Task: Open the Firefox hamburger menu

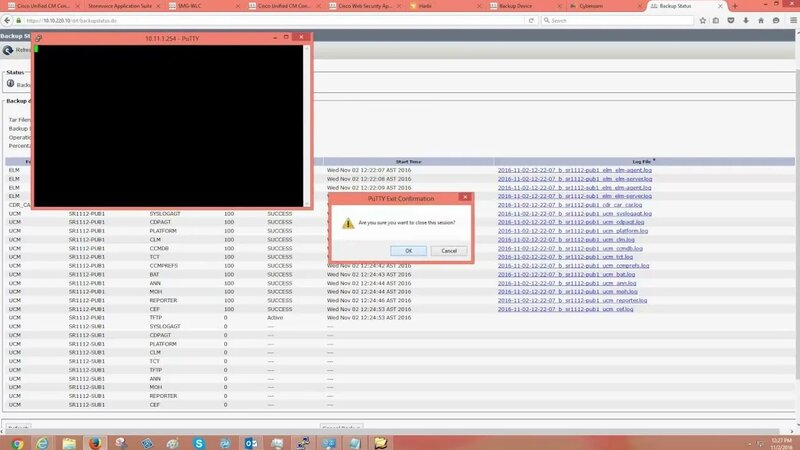Action: 793,20
